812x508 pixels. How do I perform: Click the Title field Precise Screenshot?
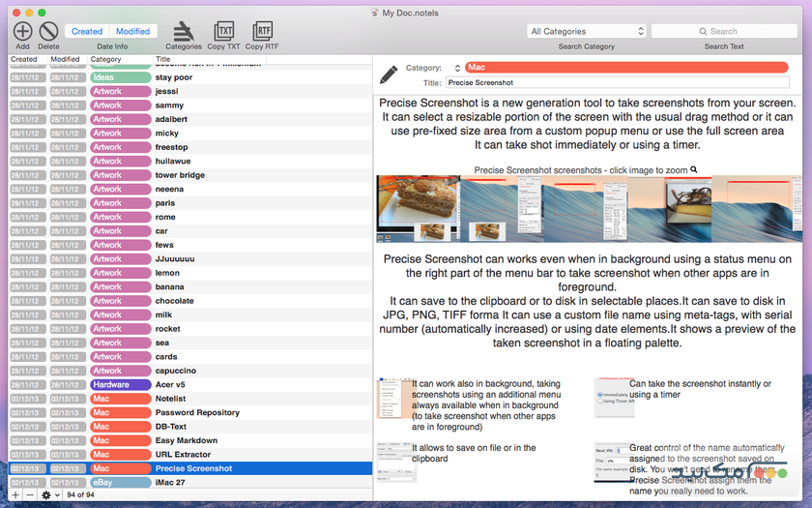click(618, 82)
